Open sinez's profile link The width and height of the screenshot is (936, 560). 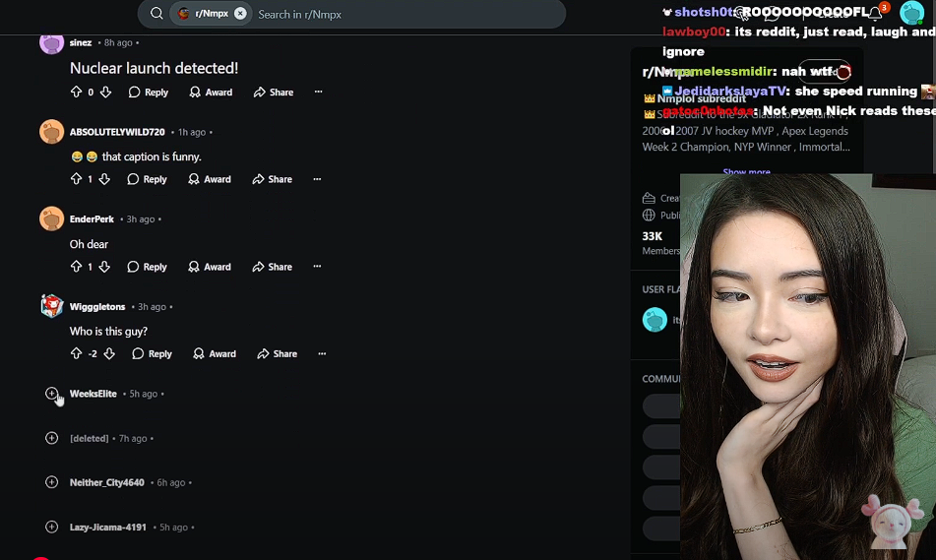[x=81, y=42]
